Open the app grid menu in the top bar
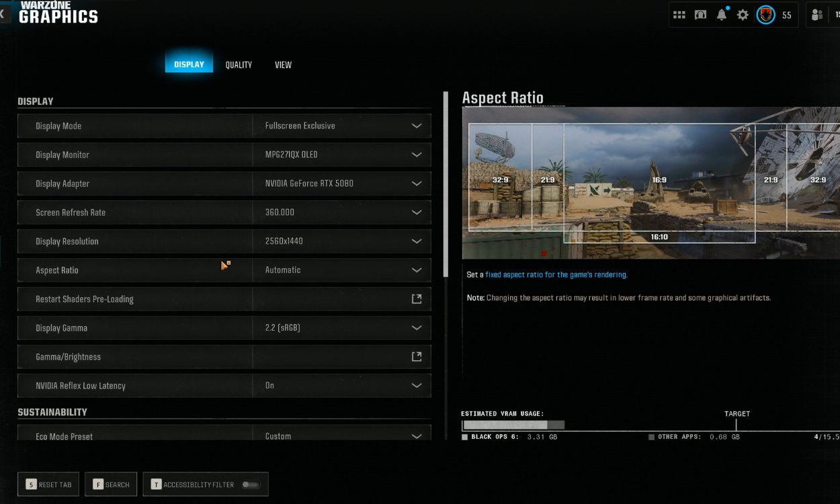The width and height of the screenshot is (840, 504). [x=679, y=14]
